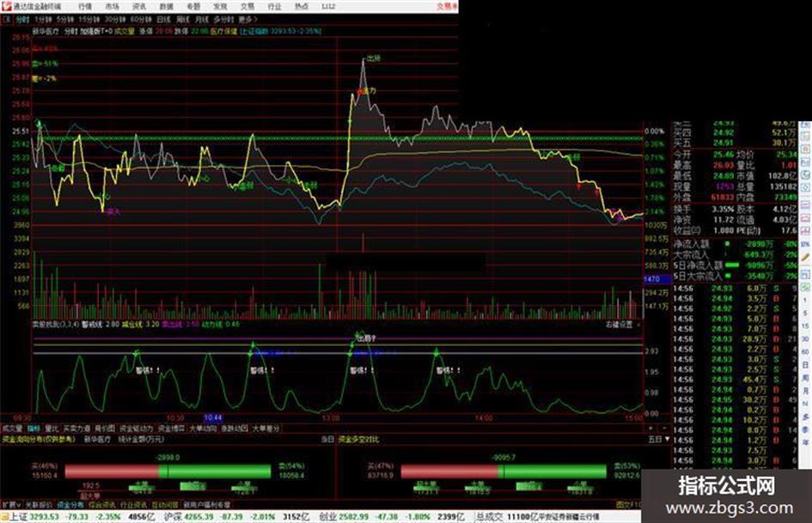The width and height of the screenshot is (812, 523).
Task: Expand 更多> period options
Action: pos(247,19)
